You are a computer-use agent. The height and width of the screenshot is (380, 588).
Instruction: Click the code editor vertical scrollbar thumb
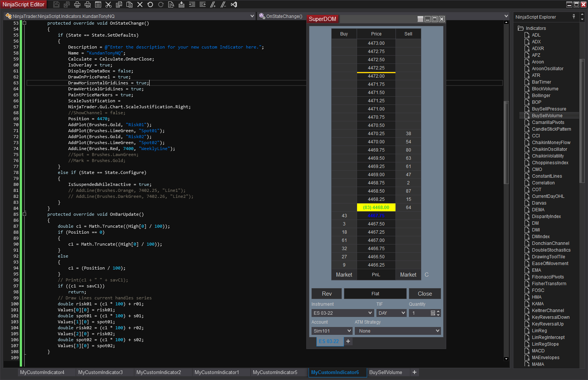[506, 142]
